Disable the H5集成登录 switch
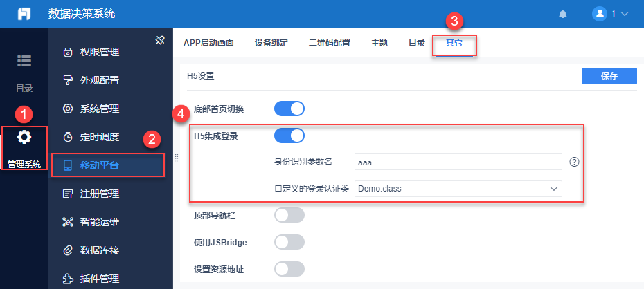The image size is (644, 289). pos(289,136)
